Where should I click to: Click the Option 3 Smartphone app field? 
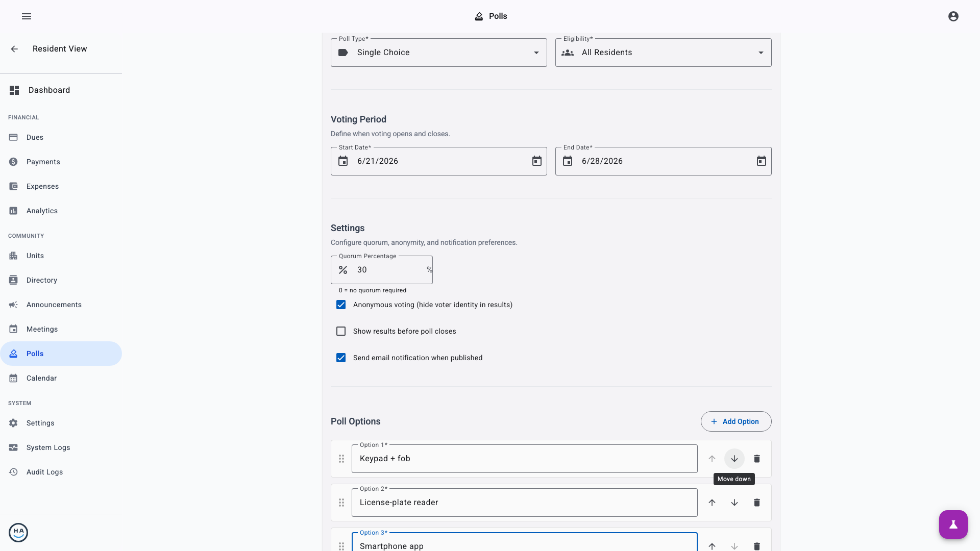(525, 542)
